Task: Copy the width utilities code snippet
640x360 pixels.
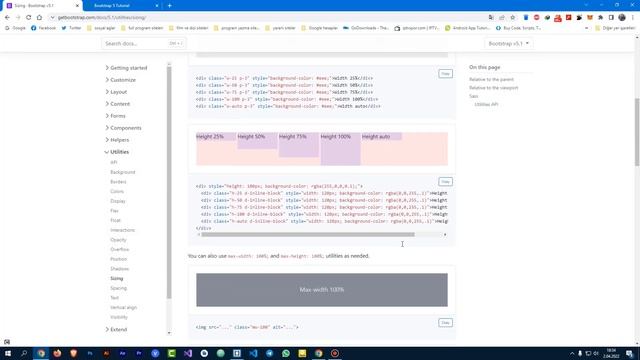Action: tap(445, 73)
